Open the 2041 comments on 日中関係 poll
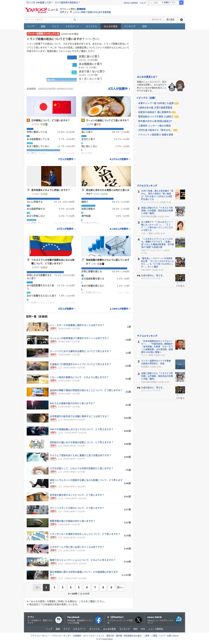The height and width of the screenshot is (644, 209). click(x=36, y=124)
